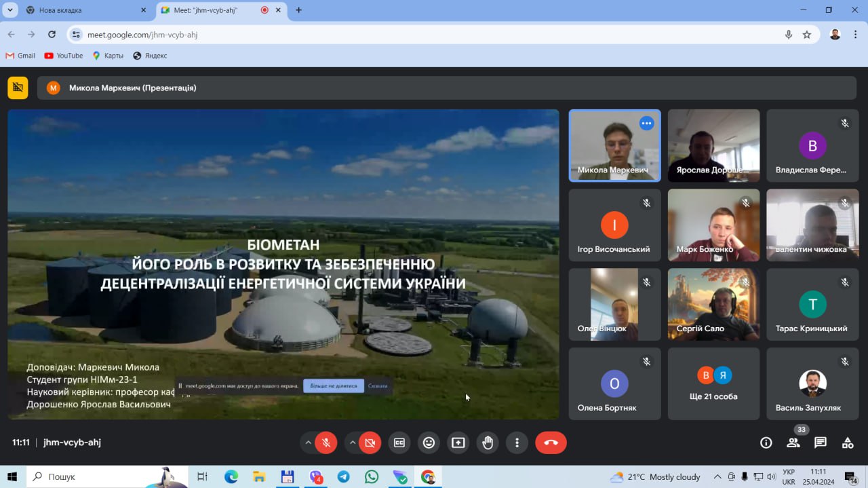Image resolution: width=868 pixels, height=488 pixels.
Task: Open the Ще 21 особа participant tile
Action: pos(713,383)
